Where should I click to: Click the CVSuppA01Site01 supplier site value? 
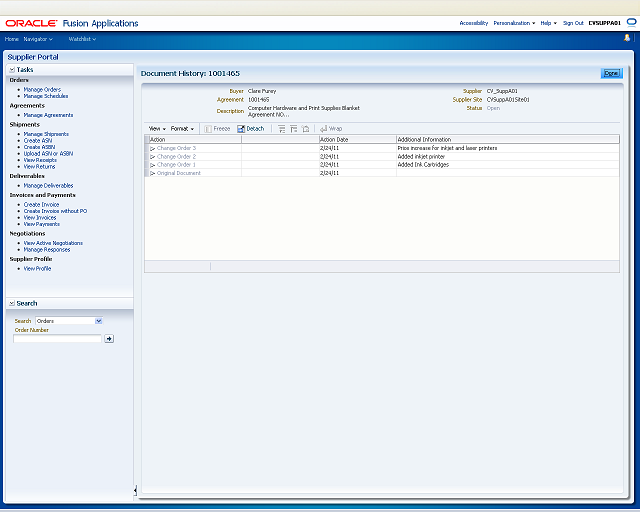[x=508, y=100]
